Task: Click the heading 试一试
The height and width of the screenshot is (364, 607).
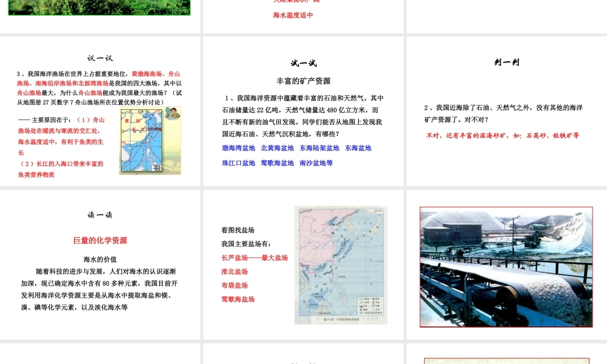Action: tap(303, 63)
